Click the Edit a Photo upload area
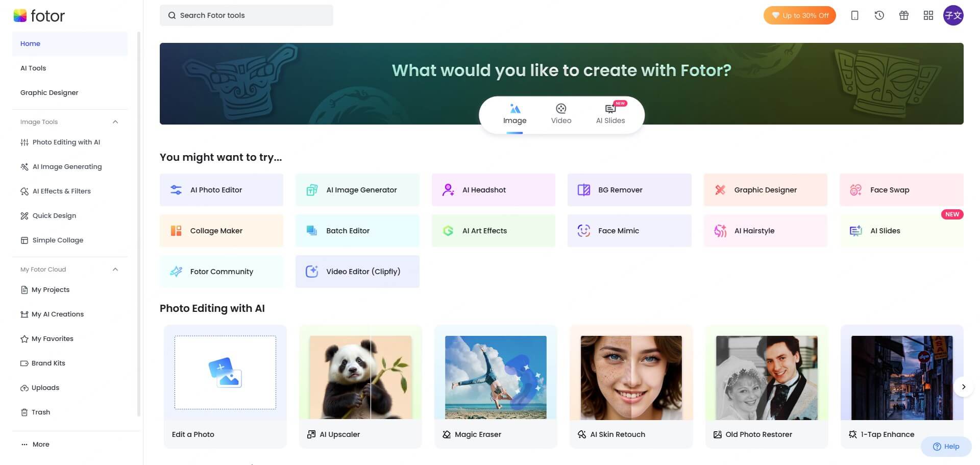Viewport: 980px width, 465px height. (225, 373)
